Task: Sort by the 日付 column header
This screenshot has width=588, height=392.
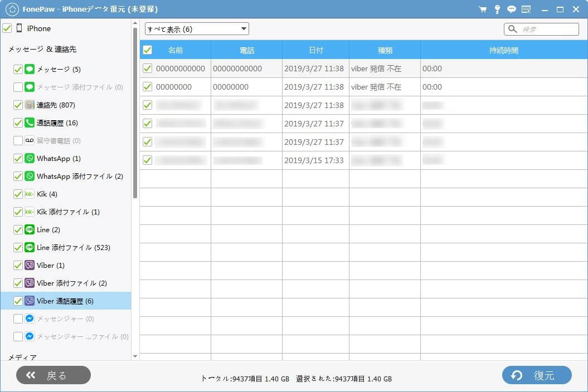Action: [x=315, y=50]
